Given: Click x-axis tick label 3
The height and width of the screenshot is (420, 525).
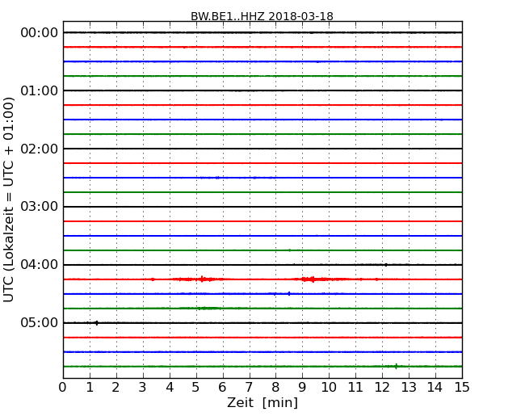Looking at the screenshot, I should [x=143, y=388].
